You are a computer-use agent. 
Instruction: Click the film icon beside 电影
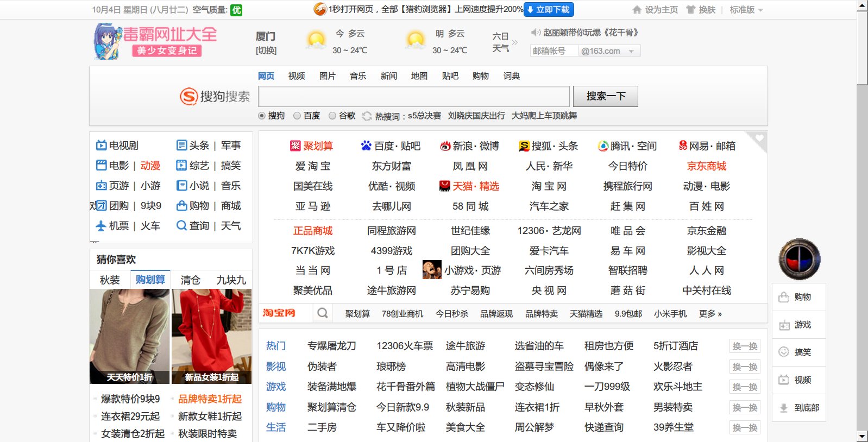click(x=102, y=165)
